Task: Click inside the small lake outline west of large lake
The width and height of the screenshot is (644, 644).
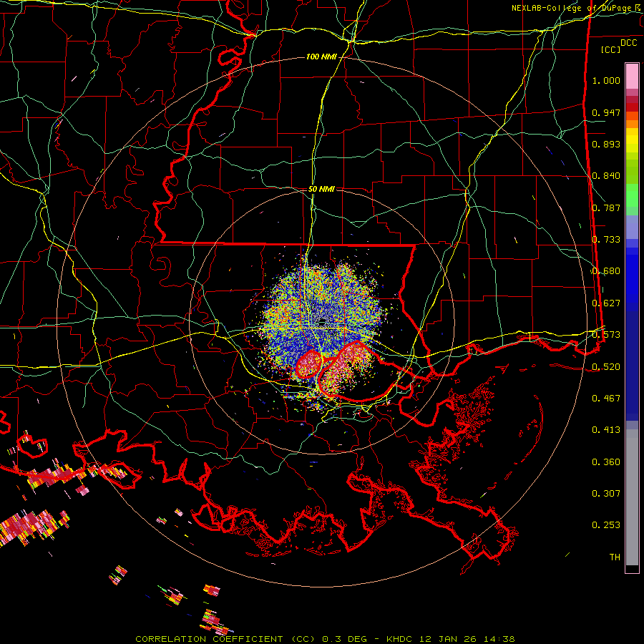Action: pyautogui.click(x=308, y=364)
